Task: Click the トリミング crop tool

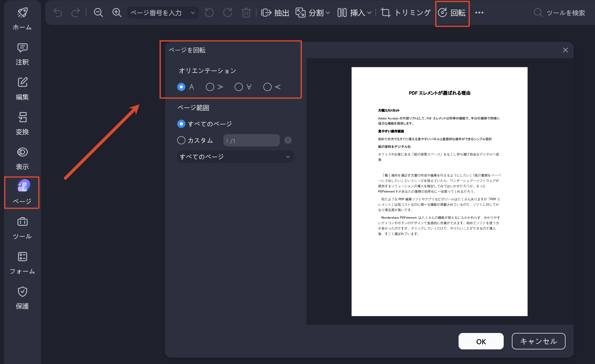Action: pos(406,13)
